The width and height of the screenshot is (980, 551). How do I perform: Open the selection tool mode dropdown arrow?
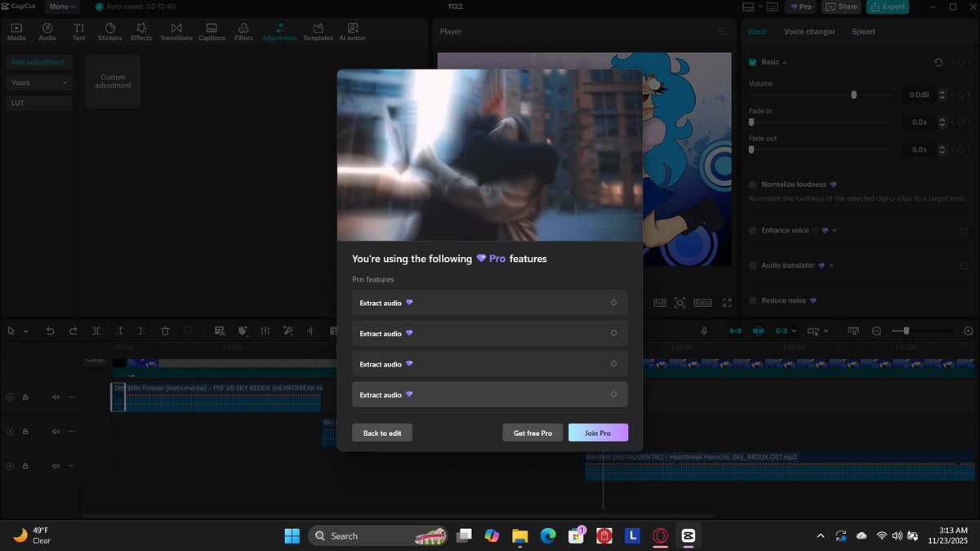click(x=26, y=331)
